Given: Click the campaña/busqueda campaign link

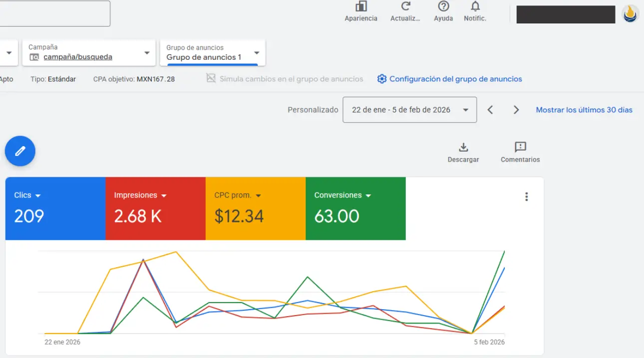Looking at the screenshot, I should click(x=78, y=57).
